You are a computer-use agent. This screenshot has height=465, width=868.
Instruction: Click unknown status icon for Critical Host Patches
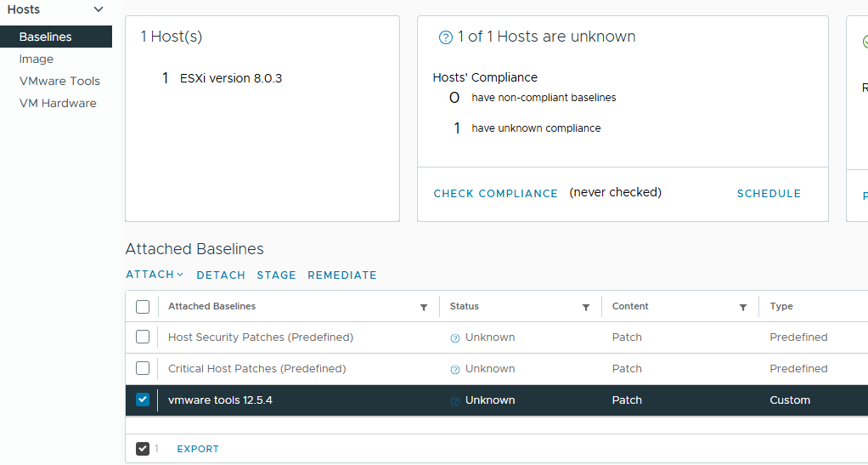[x=455, y=370]
